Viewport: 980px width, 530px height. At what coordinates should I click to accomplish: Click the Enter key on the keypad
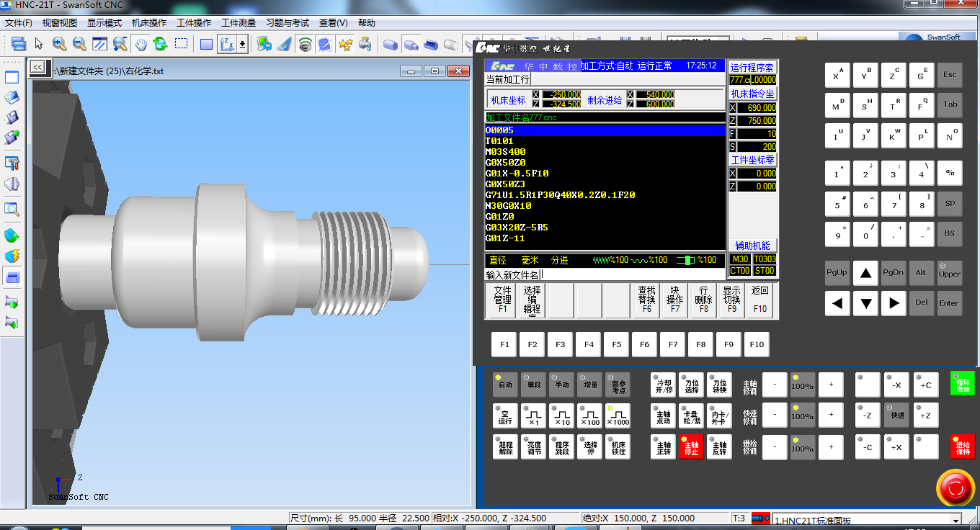pyautogui.click(x=950, y=302)
